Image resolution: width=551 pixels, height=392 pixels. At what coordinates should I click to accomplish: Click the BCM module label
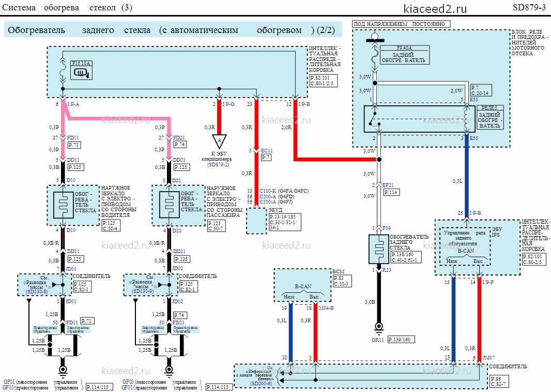click(x=339, y=272)
